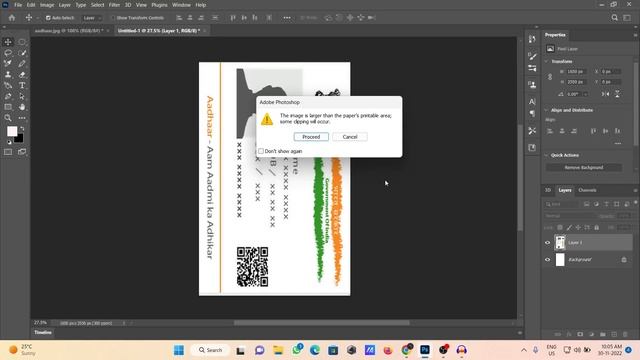Screen dimensions: 640x360
Task: Switch to the 3D panel tab
Action: point(548,190)
